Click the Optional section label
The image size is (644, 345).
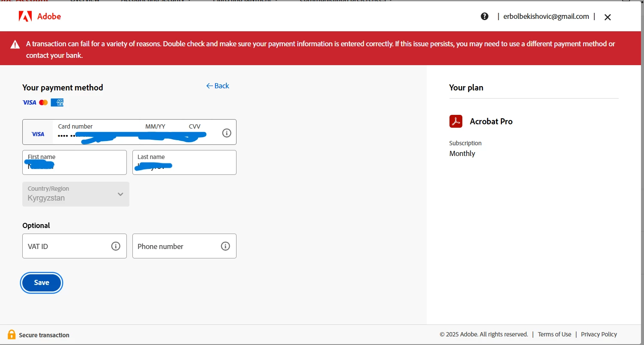pos(36,225)
